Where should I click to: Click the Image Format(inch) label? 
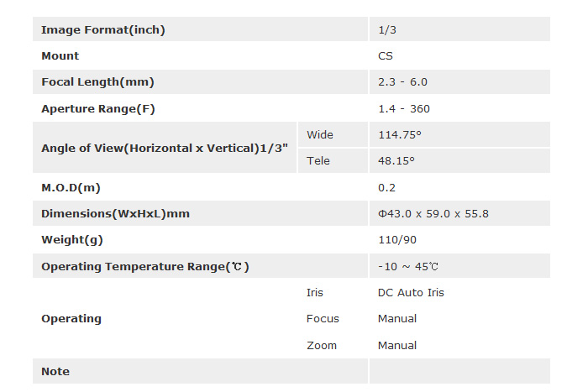tap(103, 30)
